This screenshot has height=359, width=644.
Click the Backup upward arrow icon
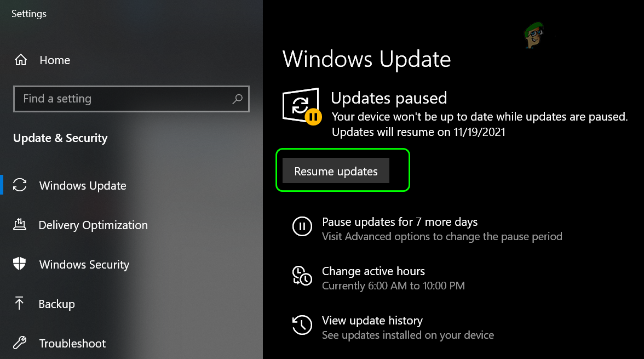click(19, 303)
